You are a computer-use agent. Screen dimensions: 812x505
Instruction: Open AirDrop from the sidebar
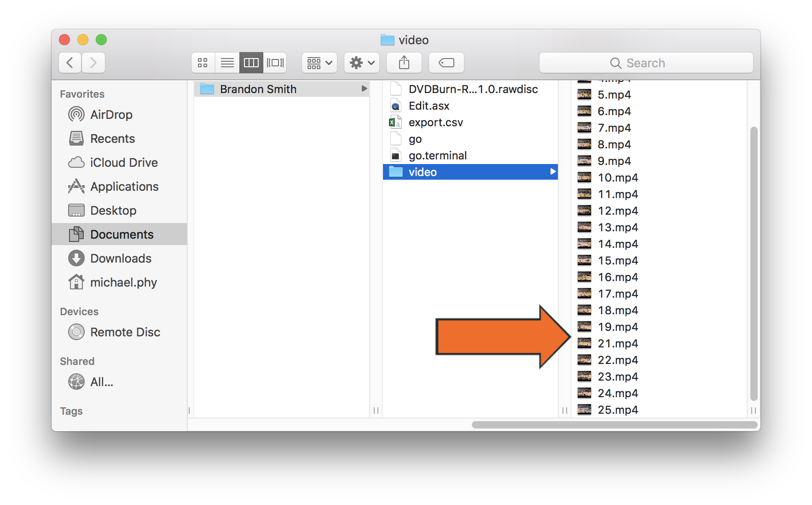(111, 115)
